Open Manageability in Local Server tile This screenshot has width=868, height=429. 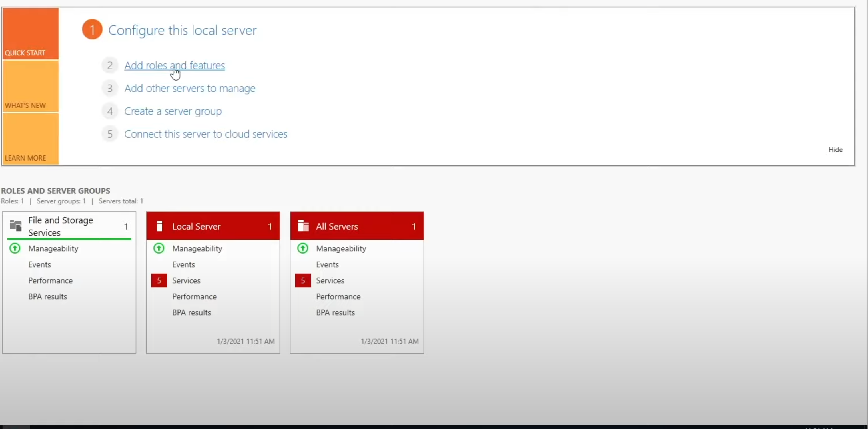pos(197,249)
